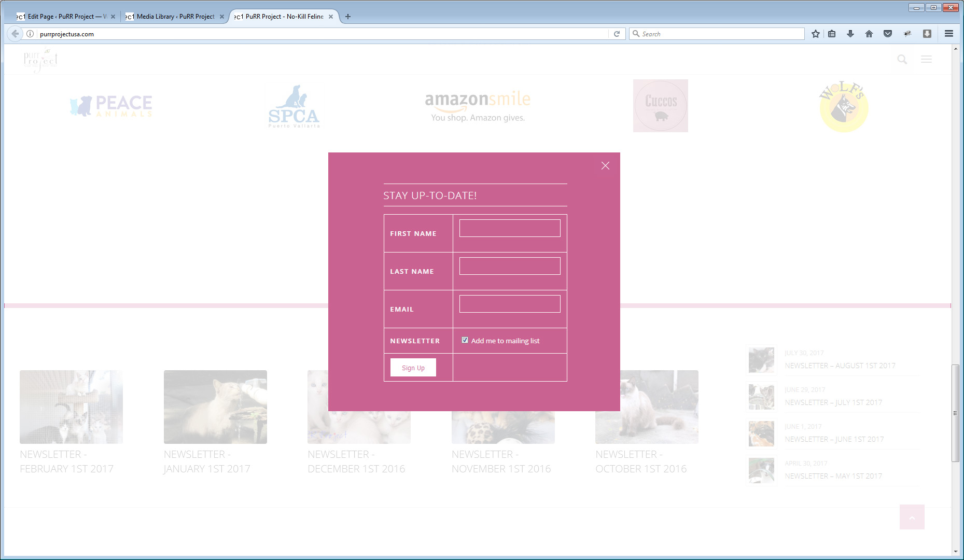Click the scrollbar up arrow
The height and width of the screenshot is (560, 964).
[x=955, y=49]
